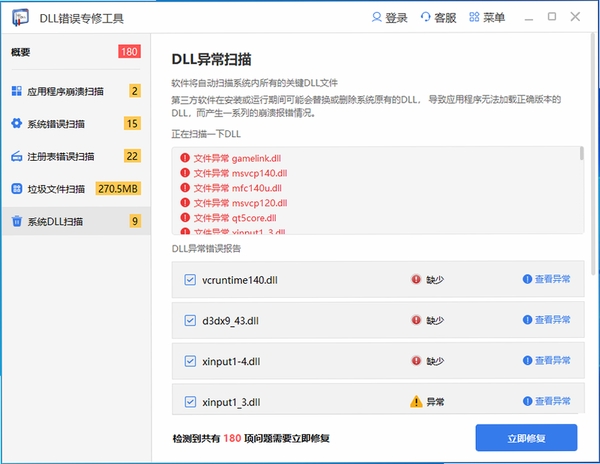Click the missing status icon for d3dx9_43.dll
This screenshot has width=600, height=464.
click(x=416, y=320)
